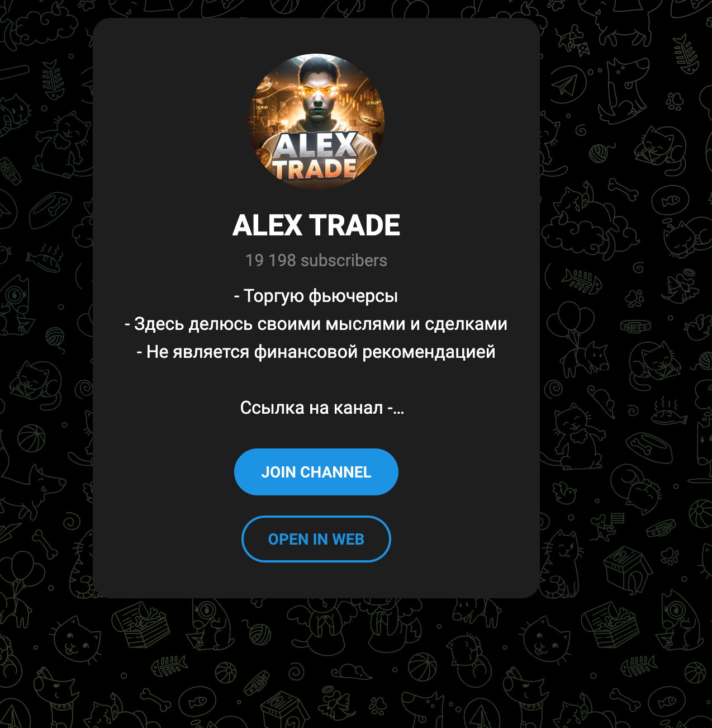
Task: Click the 19 198 subscribers count
Action: coord(316,261)
